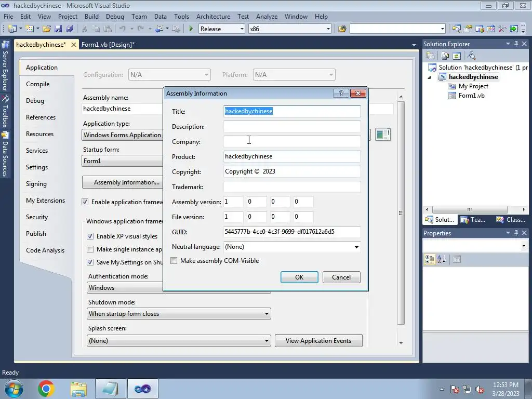
Task: Click the Company input field
Action: [x=292, y=141]
